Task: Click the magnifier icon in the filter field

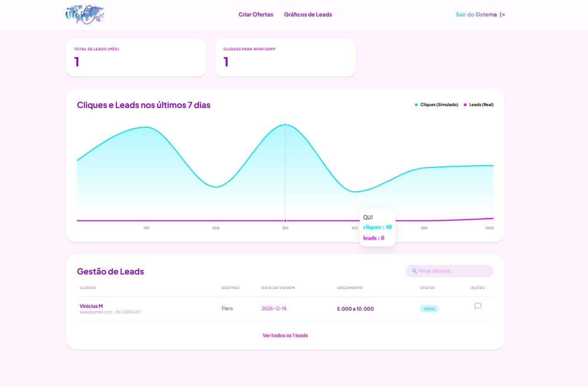Action: coord(414,271)
